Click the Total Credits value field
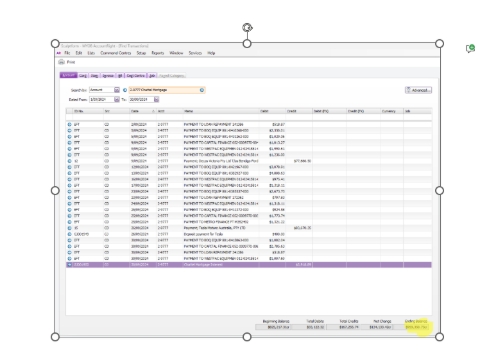Image resolution: width=480 pixels, height=360 pixels. 343,327
